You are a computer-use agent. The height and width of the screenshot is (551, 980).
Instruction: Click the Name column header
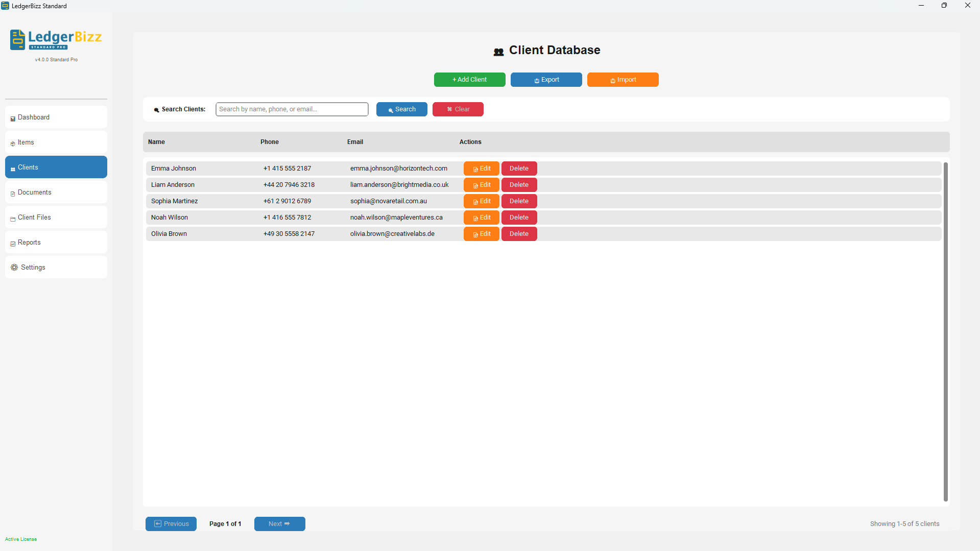(x=156, y=142)
